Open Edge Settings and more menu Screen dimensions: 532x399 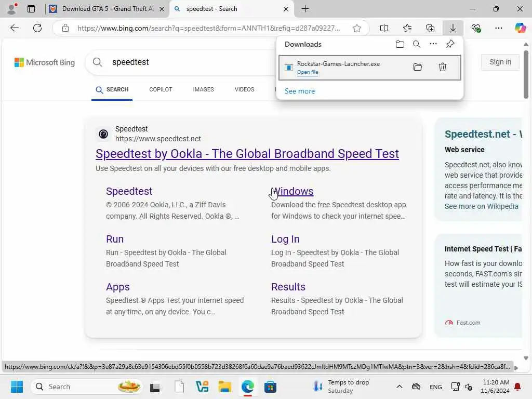coord(498,28)
